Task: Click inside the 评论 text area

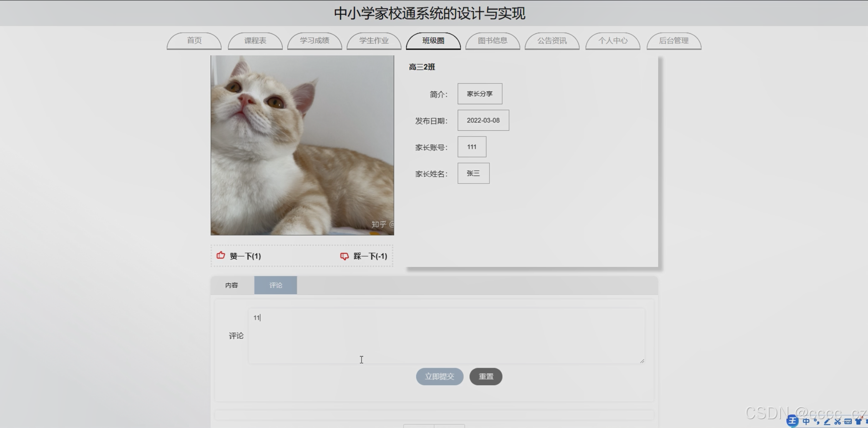Action: [446, 336]
